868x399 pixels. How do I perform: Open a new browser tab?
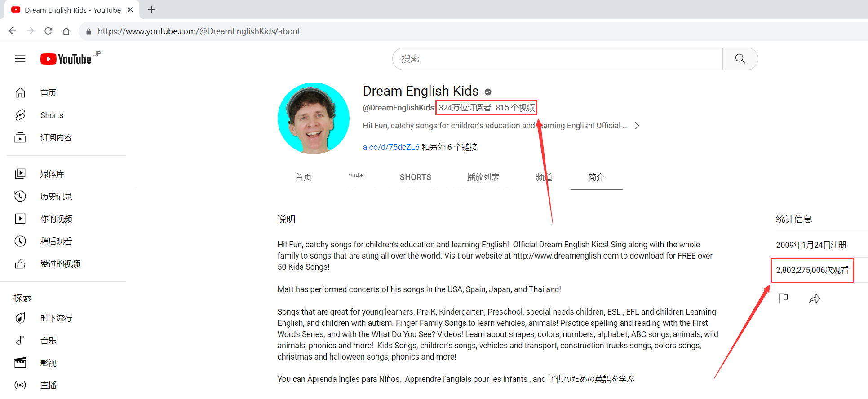coord(152,10)
